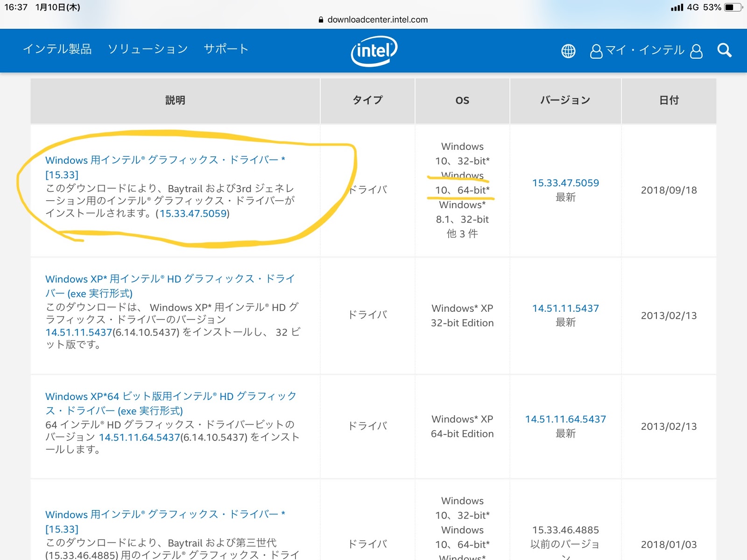Open the bottom row's グラフィックス・ドライバー [15.33] link
The width and height of the screenshot is (747, 560).
(x=165, y=521)
